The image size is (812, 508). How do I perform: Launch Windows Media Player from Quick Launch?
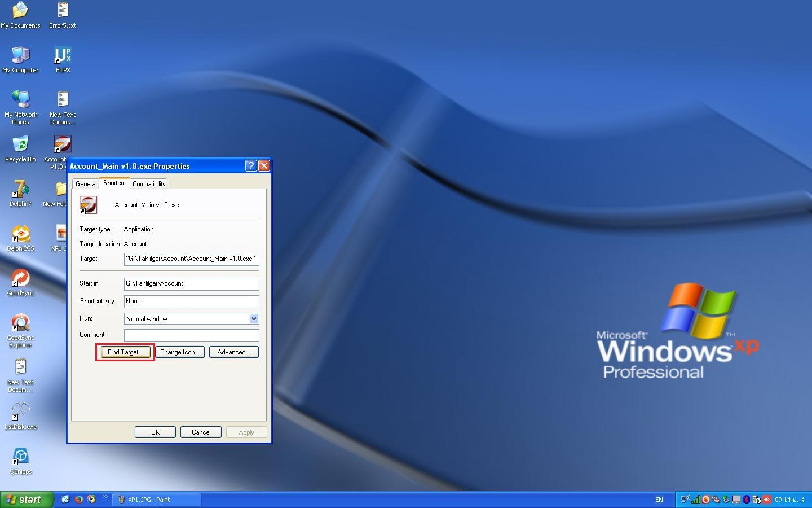[x=91, y=500]
